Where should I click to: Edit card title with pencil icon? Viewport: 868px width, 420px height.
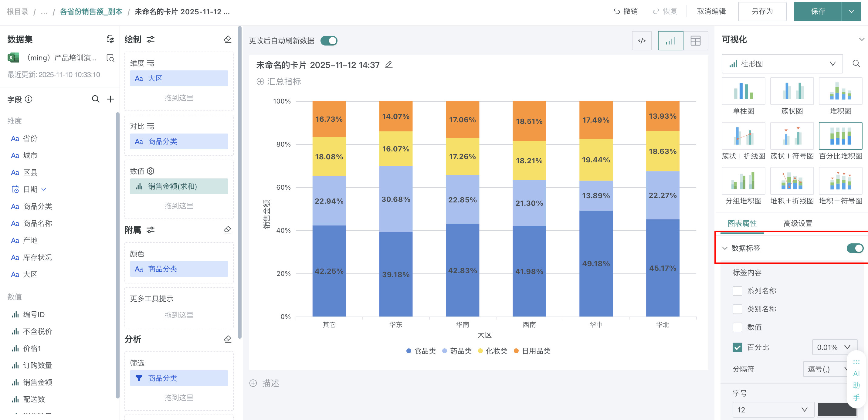click(389, 65)
